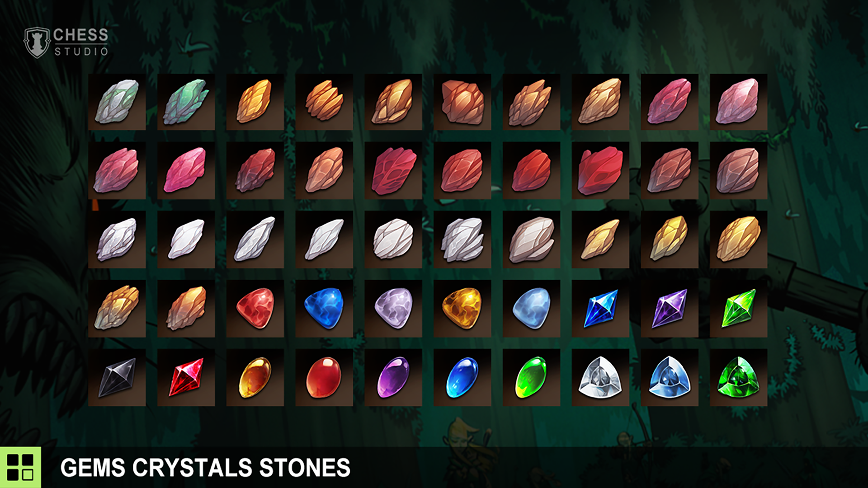Select the red marbled tumbled stone
The width and height of the screenshot is (868, 488).
click(x=255, y=309)
